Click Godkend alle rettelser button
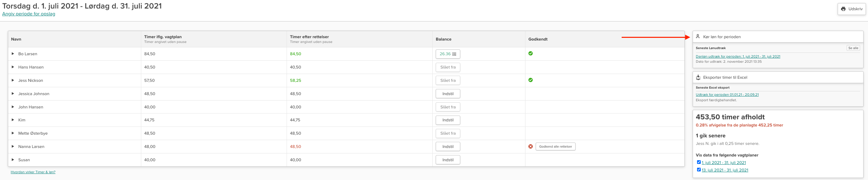The width and height of the screenshot is (868, 180). click(555, 147)
